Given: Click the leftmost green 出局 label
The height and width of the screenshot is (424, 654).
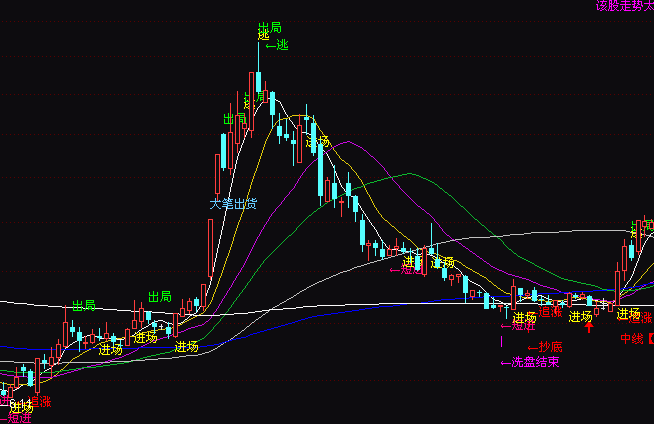Looking at the screenshot, I should [84, 305].
